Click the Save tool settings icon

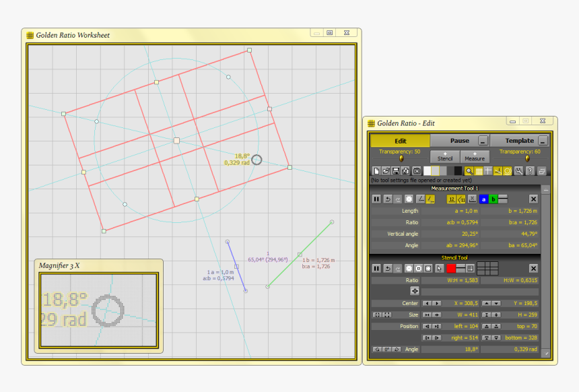(x=396, y=170)
